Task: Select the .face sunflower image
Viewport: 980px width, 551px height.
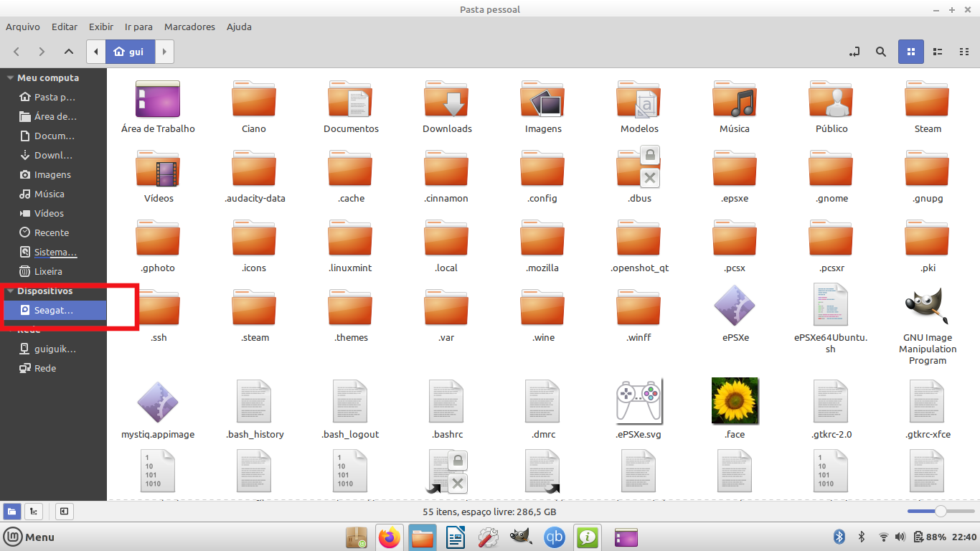Action: point(735,401)
